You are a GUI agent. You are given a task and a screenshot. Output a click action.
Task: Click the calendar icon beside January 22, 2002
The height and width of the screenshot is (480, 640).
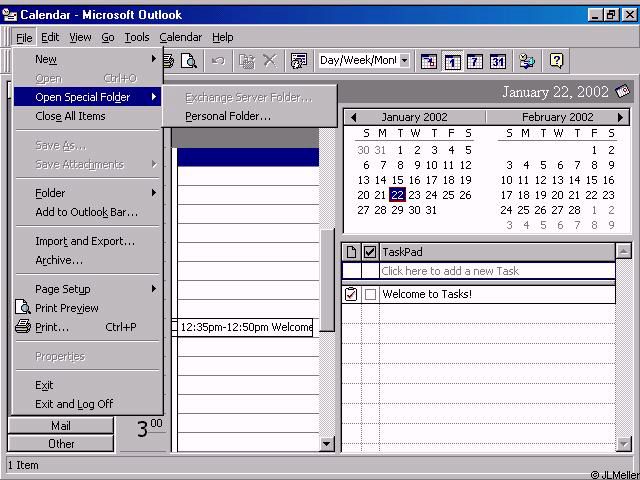coord(622,91)
